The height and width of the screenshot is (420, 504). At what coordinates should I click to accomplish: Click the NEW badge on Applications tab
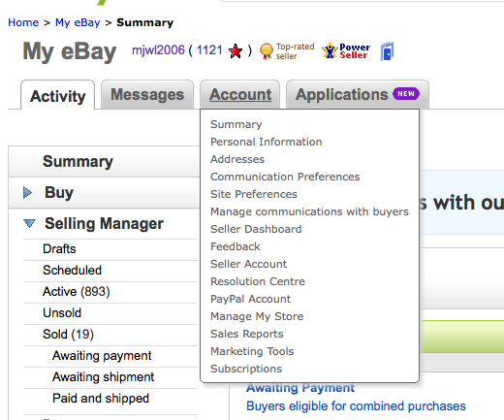[x=406, y=94]
